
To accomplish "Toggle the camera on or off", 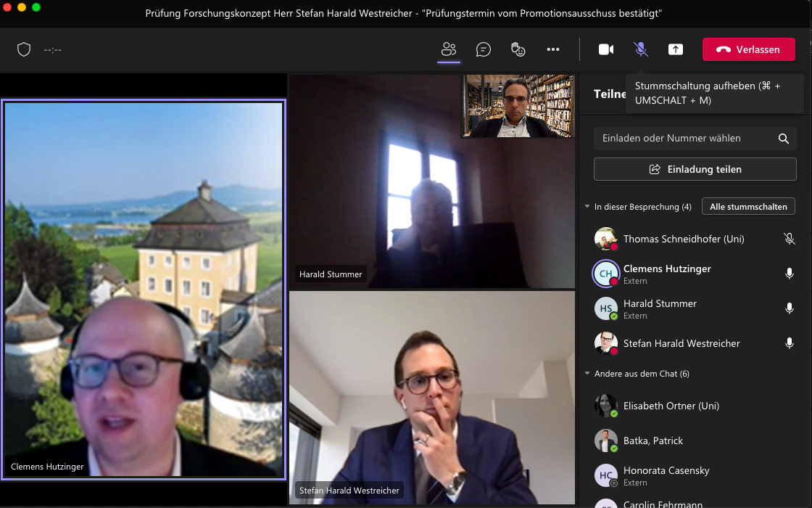I will 606,49.
